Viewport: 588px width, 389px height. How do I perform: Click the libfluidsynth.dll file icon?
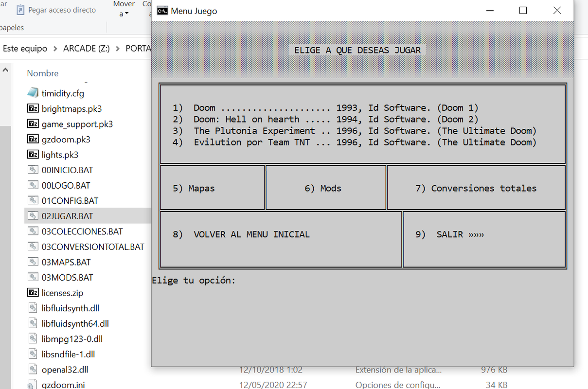pos(33,308)
